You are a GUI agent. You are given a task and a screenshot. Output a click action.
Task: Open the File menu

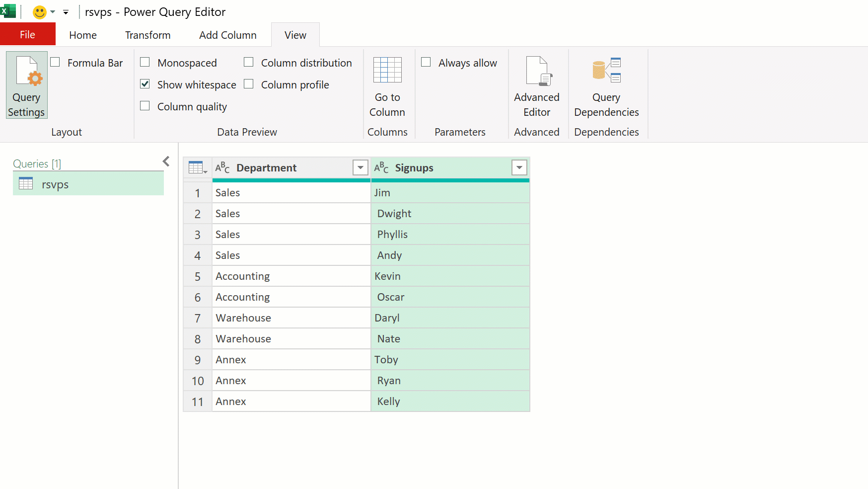tap(27, 34)
